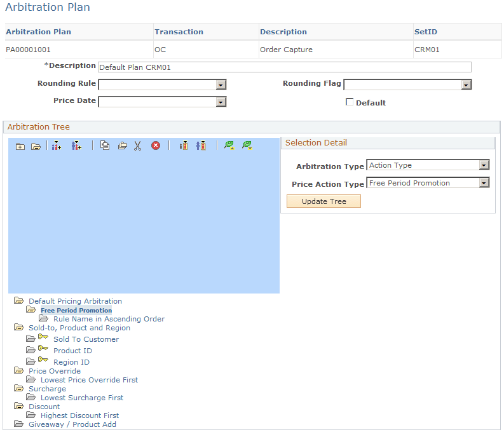Image resolution: width=504 pixels, height=432 pixels.
Task: Click the small-figures add node toolbar icon
Action: coord(57,146)
